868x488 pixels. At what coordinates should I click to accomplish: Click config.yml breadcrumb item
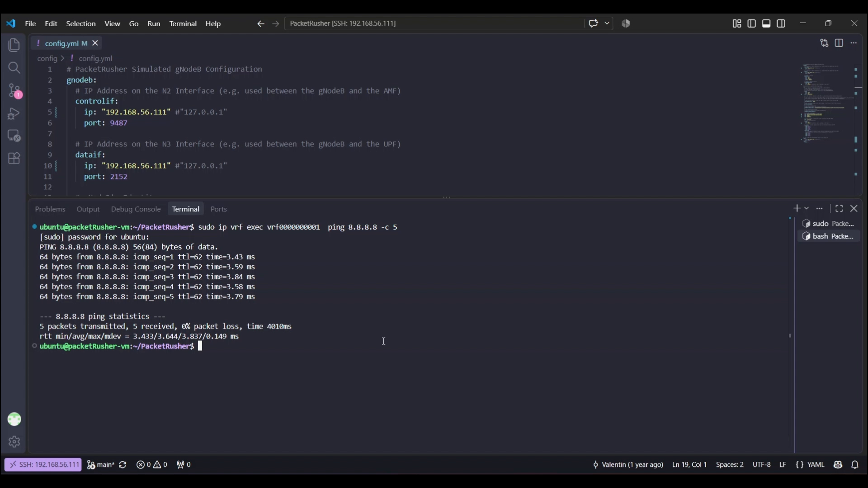(x=96, y=59)
